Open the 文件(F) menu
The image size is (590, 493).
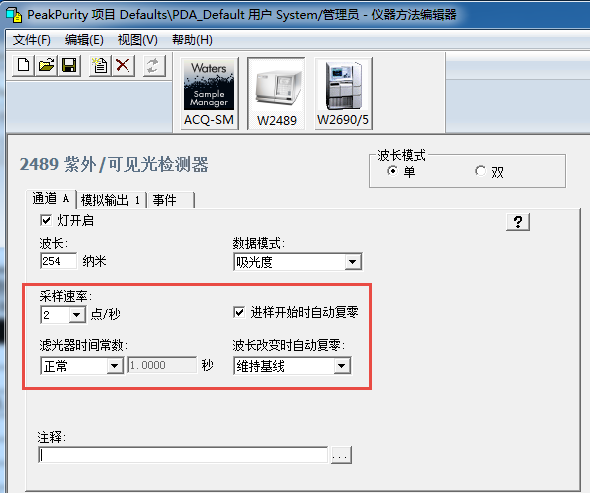click(x=31, y=40)
